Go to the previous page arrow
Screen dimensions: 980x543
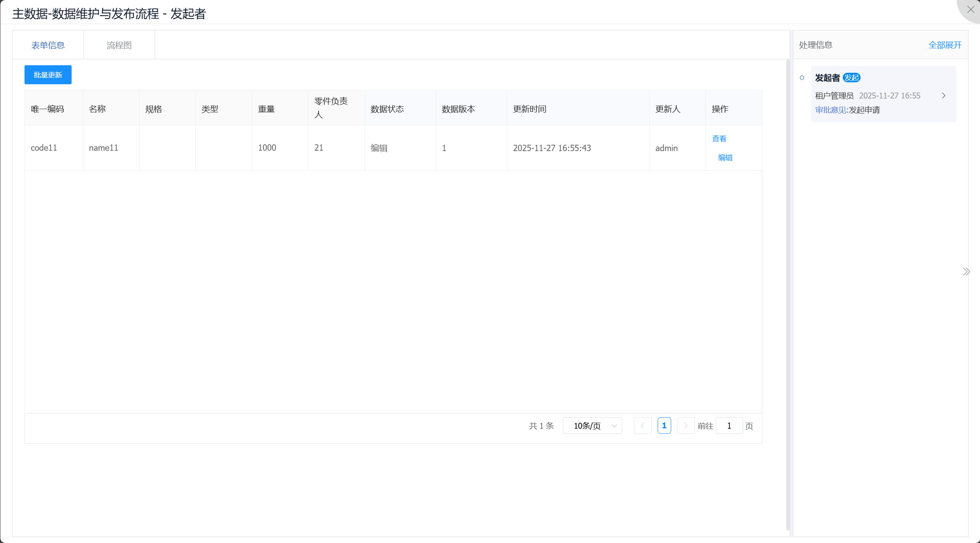[x=642, y=426]
